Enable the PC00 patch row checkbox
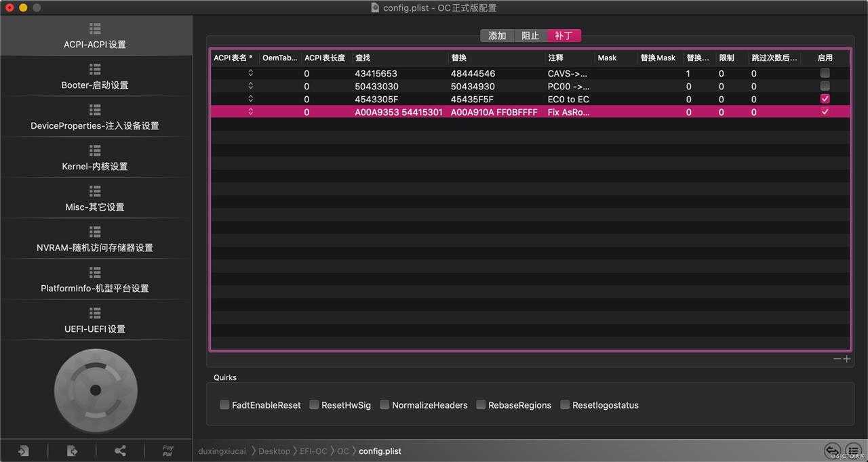This screenshot has height=462, width=868. tap(825, 85)
